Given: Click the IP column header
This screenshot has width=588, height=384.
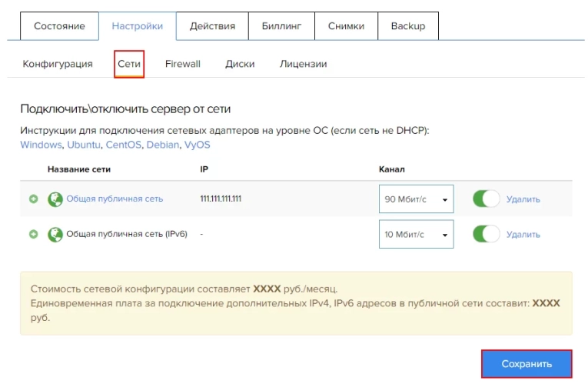Looking at the screenshot, I should pos(204,169).
